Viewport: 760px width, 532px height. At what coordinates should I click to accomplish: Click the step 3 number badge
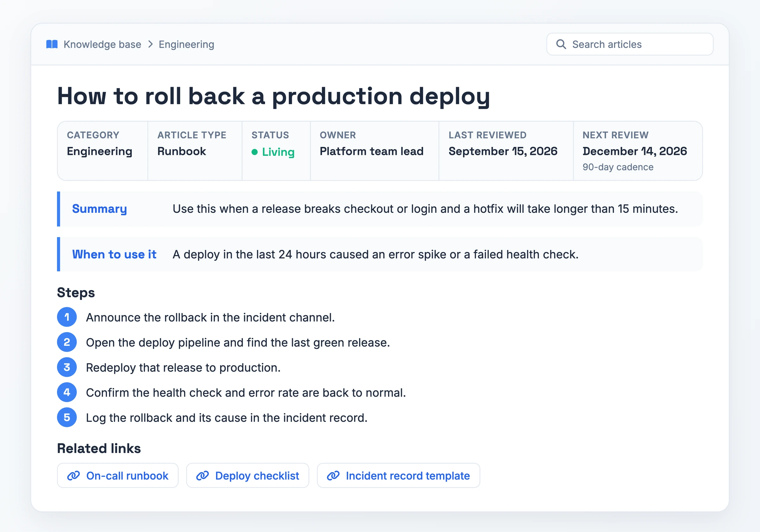[67, 367]
